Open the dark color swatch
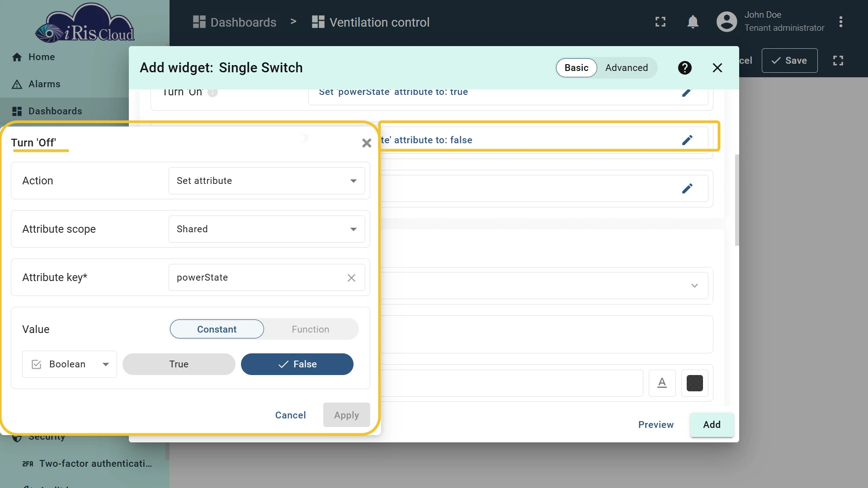 tap(694, 383)
